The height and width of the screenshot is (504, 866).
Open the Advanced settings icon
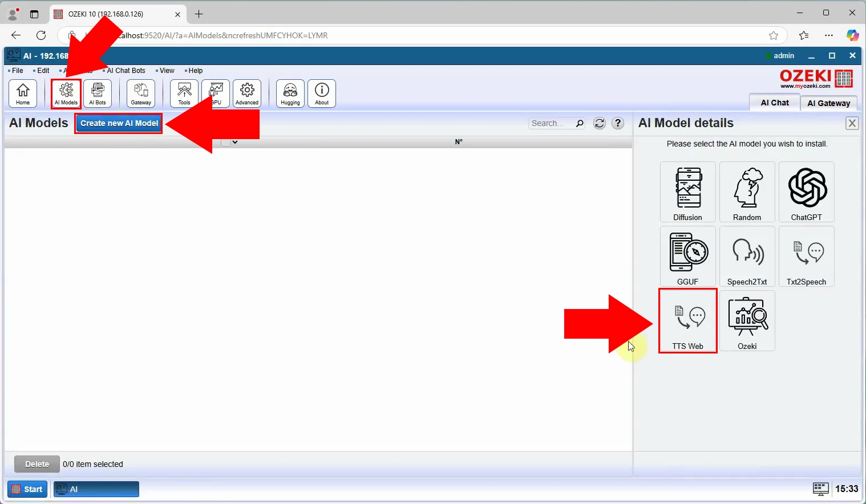pos(247,94)
